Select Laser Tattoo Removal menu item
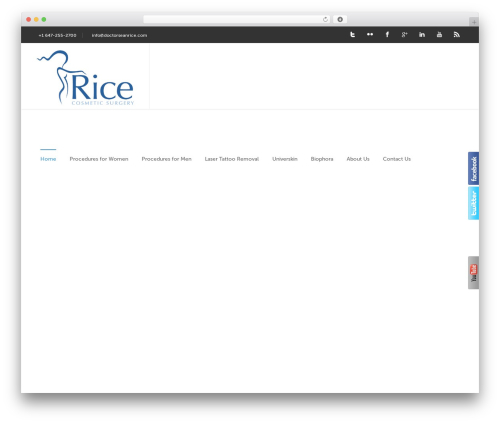 tap(232, 159)
